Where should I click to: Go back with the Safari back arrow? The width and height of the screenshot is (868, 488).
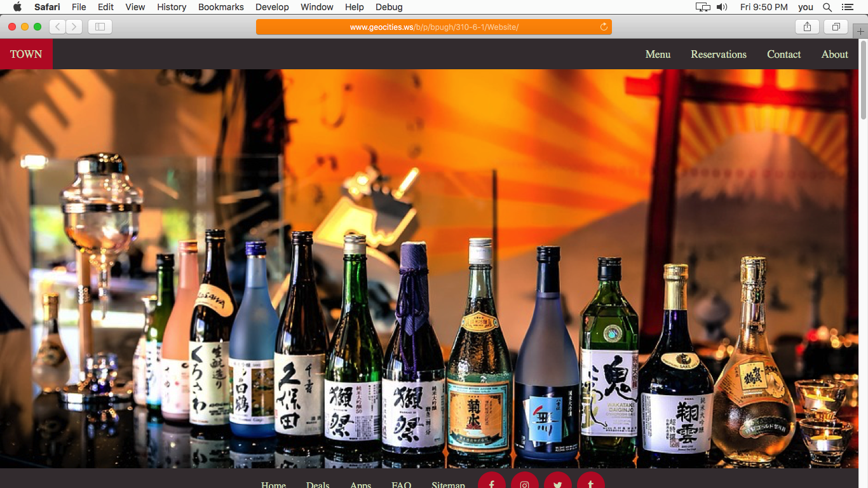[57, 27]
